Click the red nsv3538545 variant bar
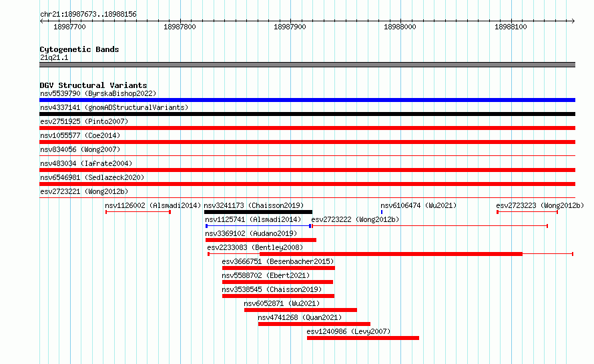 click(x=278, y=296)
